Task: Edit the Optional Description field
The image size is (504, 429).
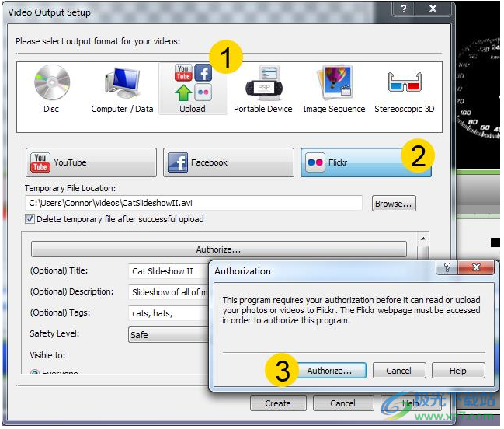Action: tap(169, 293)
